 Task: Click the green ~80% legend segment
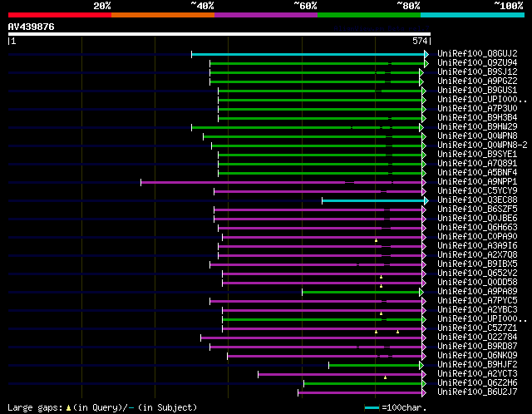pyautogui.click(x=369, y=15)
